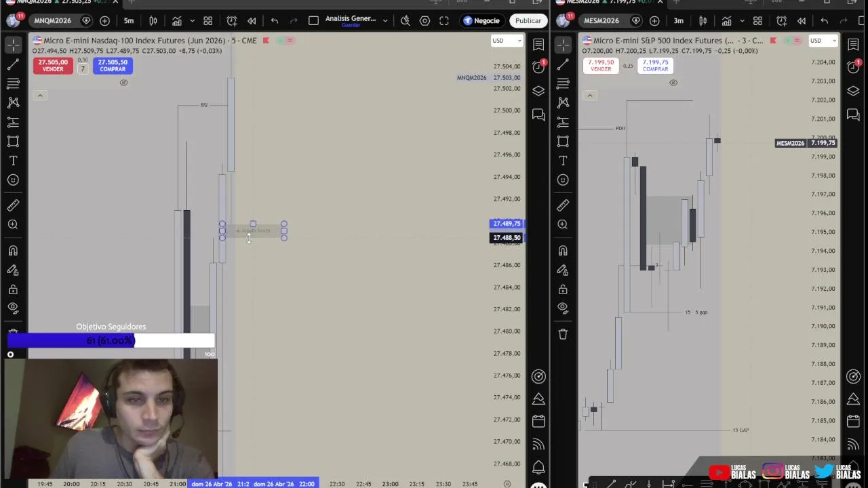Open chats panel in left window sidebar
This screenshot has height=488, width=868.
(538, 115)
